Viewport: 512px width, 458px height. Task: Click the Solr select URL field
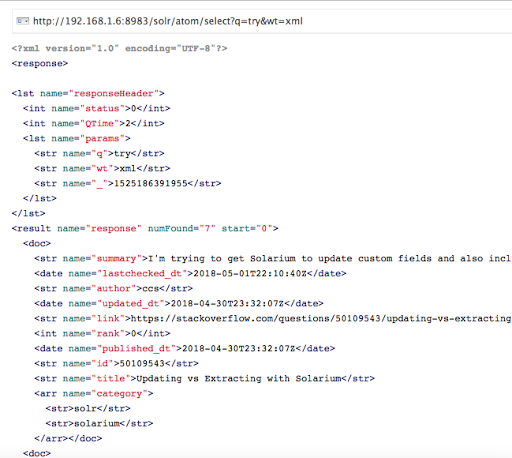262,21
